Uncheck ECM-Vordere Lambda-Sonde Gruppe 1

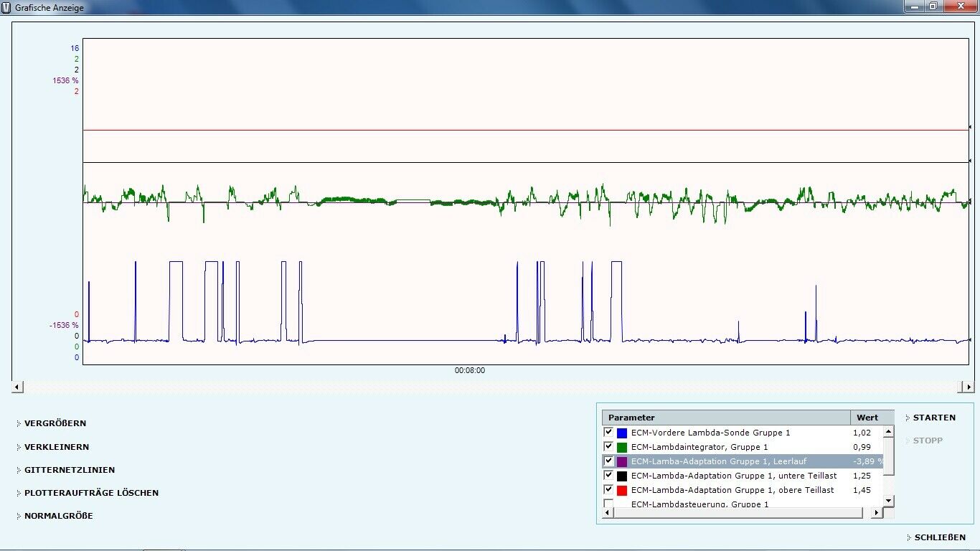(608, 433)
